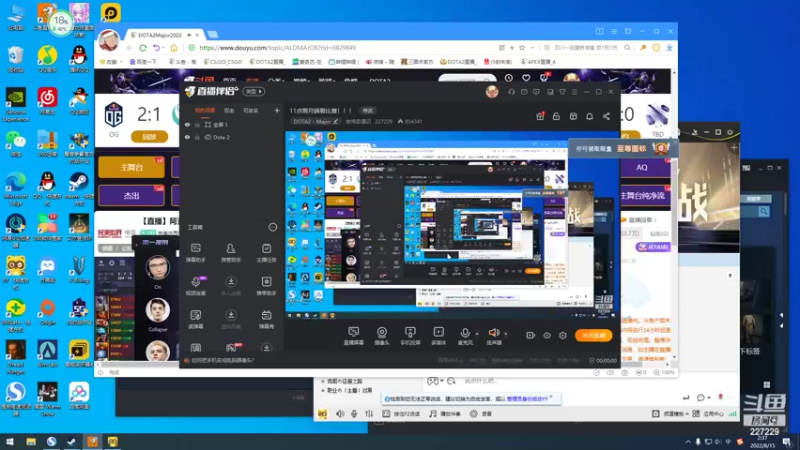
Task: Open the hamburger menu in the 直播伴侣 title bar
Action: coord(574,92)
